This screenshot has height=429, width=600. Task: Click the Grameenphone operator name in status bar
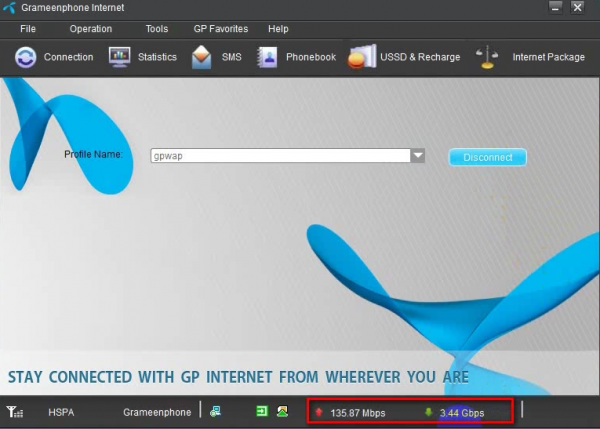[157, 413]
